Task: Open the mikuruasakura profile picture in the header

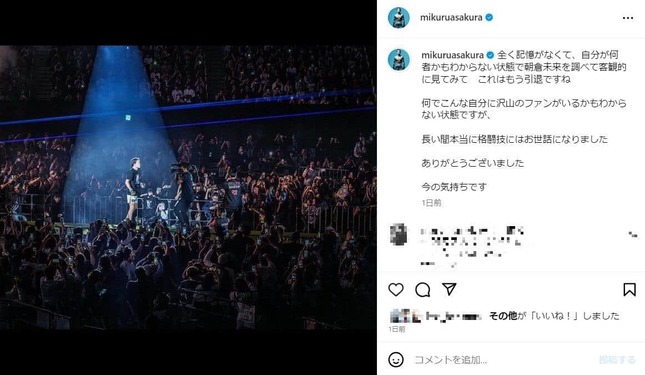Action: coord(399,18)
